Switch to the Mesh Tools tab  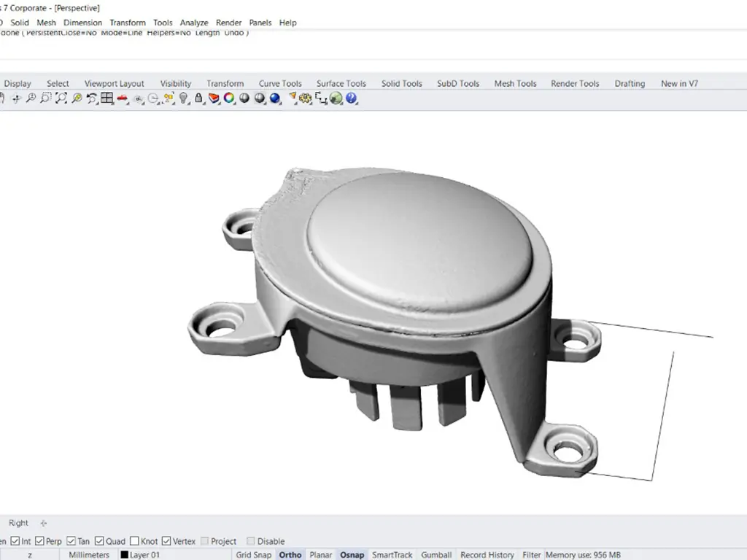[515, 83]
